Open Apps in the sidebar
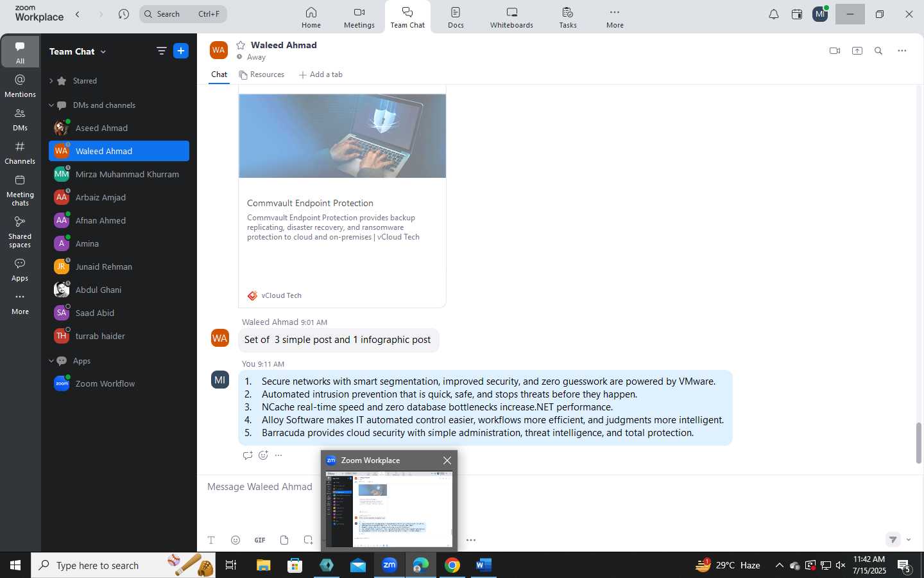This screenshot has width=924, height=578. click(20, 270)
